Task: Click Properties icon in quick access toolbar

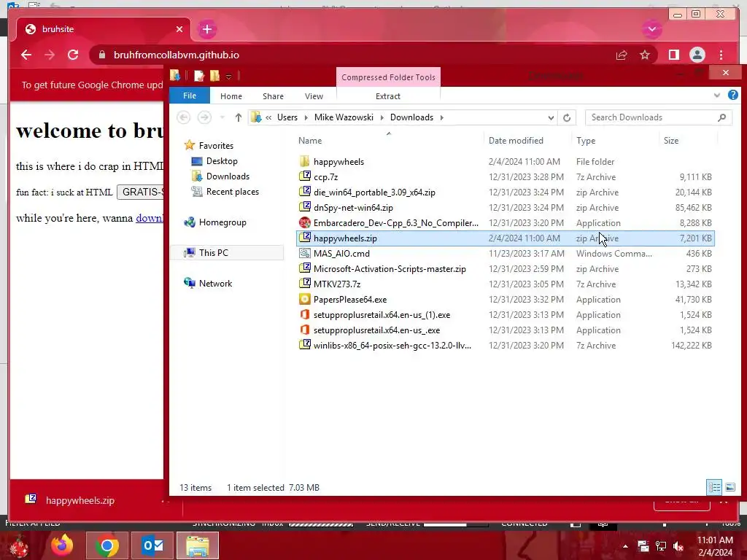Action: 198,76
